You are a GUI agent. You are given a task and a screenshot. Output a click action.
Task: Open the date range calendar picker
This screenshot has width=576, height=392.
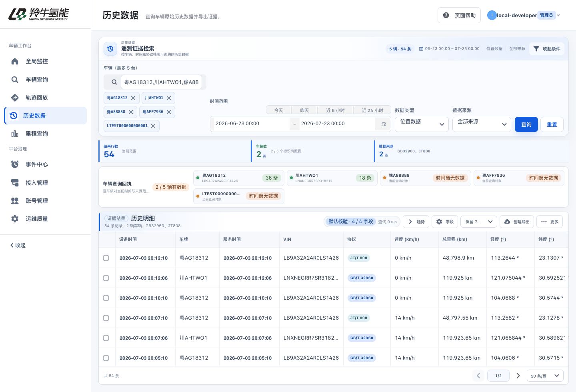pos(384,124)
